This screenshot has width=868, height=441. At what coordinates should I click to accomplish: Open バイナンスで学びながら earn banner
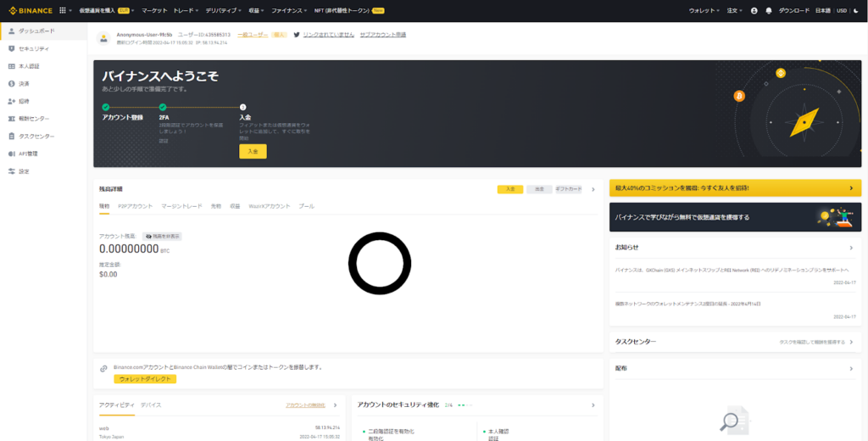[x=735, y=216]
